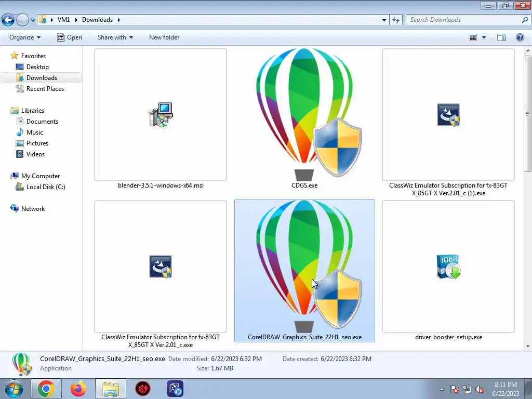
Task: Open Desktop in Favorites
Action: (x=37, y=67)
